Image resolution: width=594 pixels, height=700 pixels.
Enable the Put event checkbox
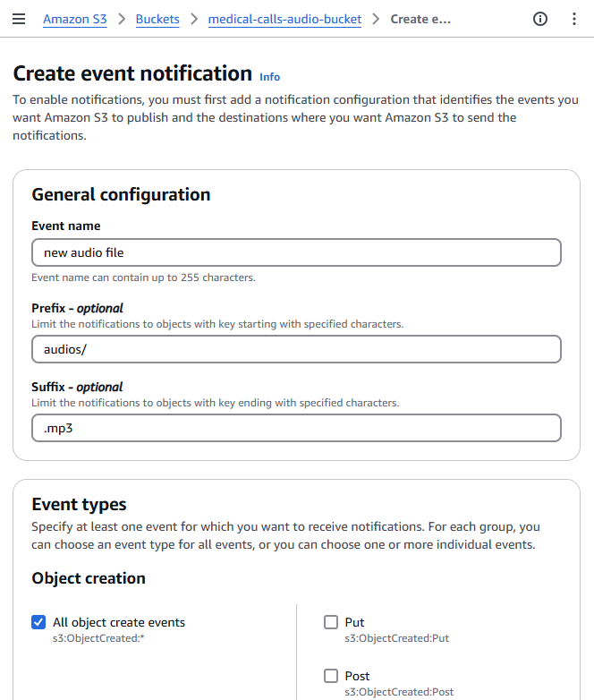pyautogui.click(x=331, y=622)
